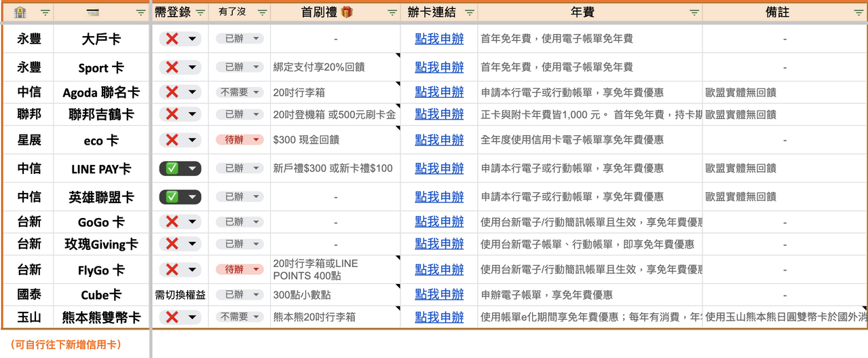Viewport: 868px width, 358px height.
Task: Open the filter icon on the 需登錄 header
Action: [200, 13]
